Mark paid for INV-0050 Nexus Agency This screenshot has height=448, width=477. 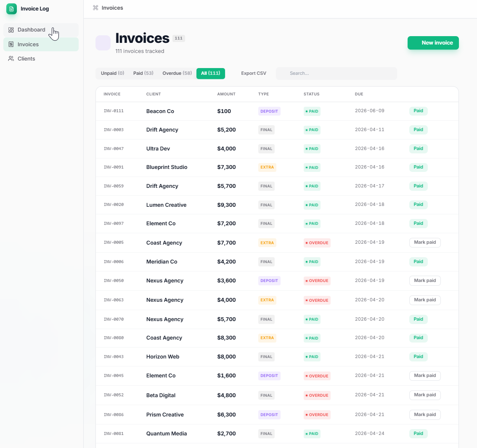(x=425, y=281)
